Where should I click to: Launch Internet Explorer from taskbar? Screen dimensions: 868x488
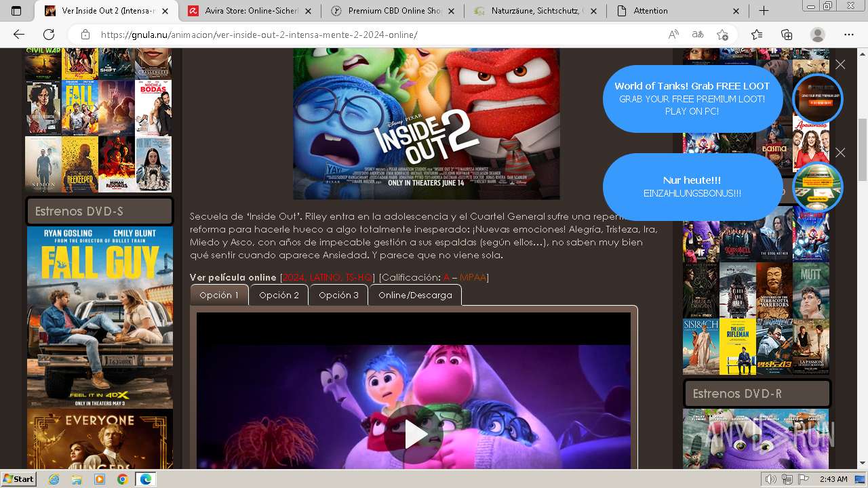point(54,479)
